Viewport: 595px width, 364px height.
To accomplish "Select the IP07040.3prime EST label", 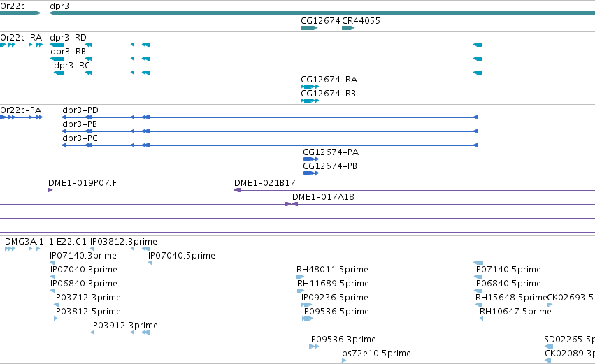I will 84,270.
